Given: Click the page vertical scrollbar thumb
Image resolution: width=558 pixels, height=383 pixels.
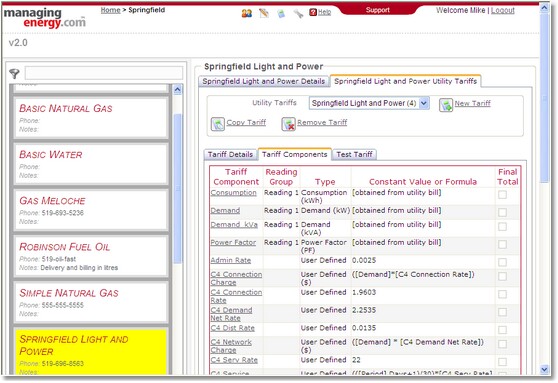Looking at the screenshot, I should 544,98.
